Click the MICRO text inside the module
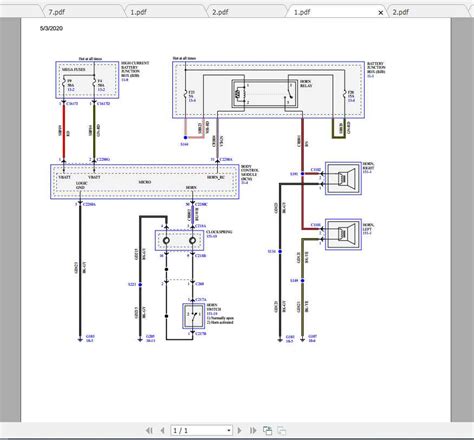The image size is (474, 440). tap(145, 182)
